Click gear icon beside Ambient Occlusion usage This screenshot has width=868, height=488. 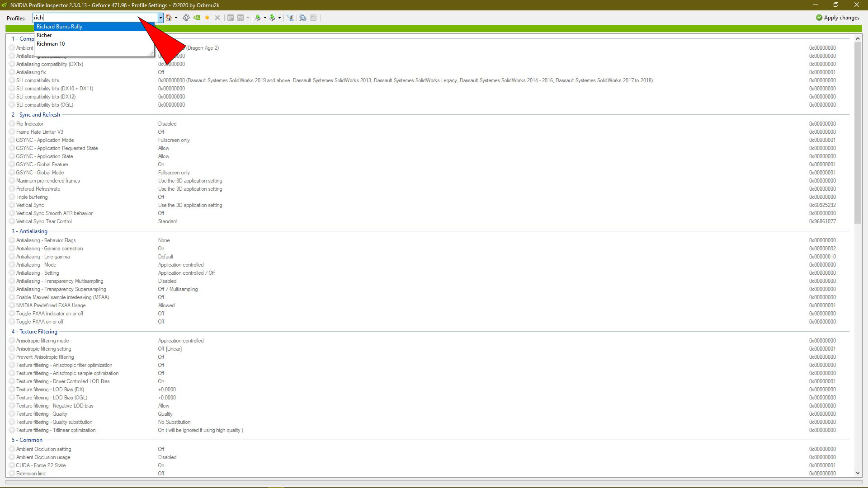12,457
